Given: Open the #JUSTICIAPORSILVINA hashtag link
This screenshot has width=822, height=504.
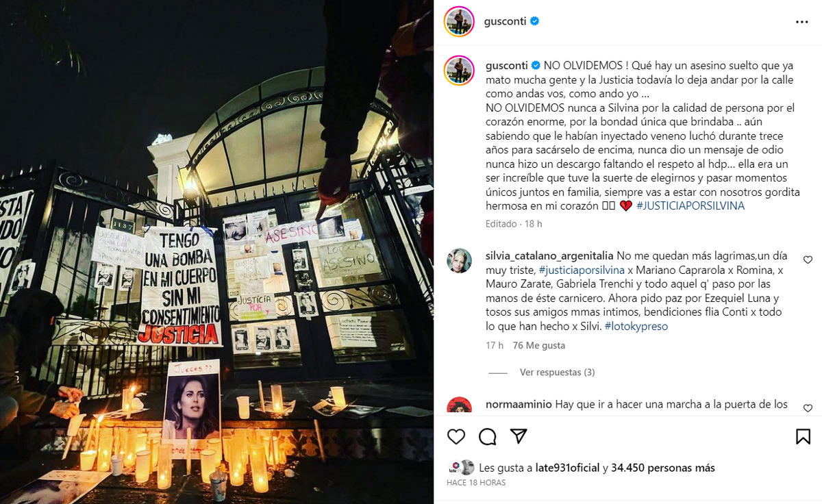Looking at the screenshot, I should point(690,206).
